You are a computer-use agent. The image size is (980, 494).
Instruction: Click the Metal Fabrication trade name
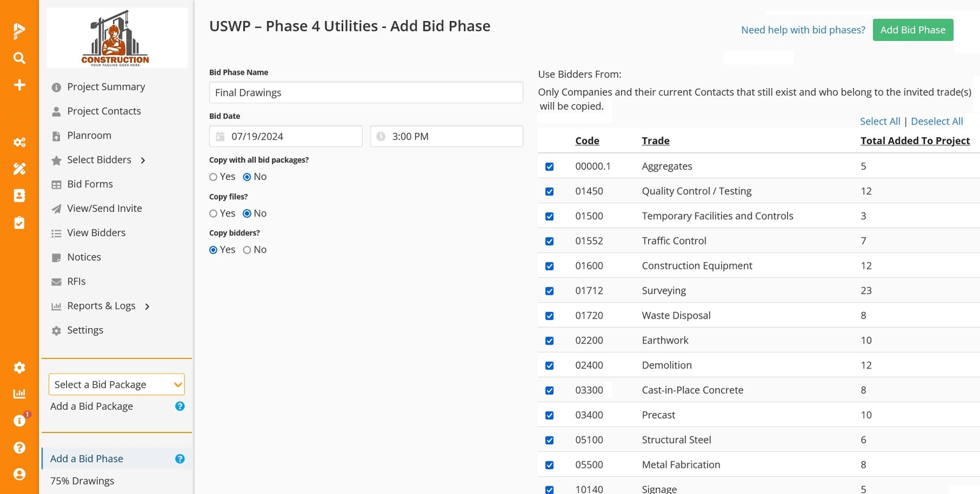pyautogui.click(x=681, y=465)
